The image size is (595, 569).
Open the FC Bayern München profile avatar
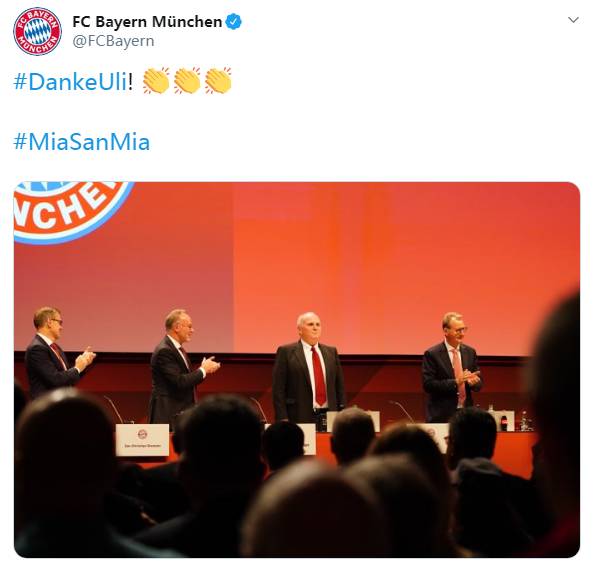point(37,31)
